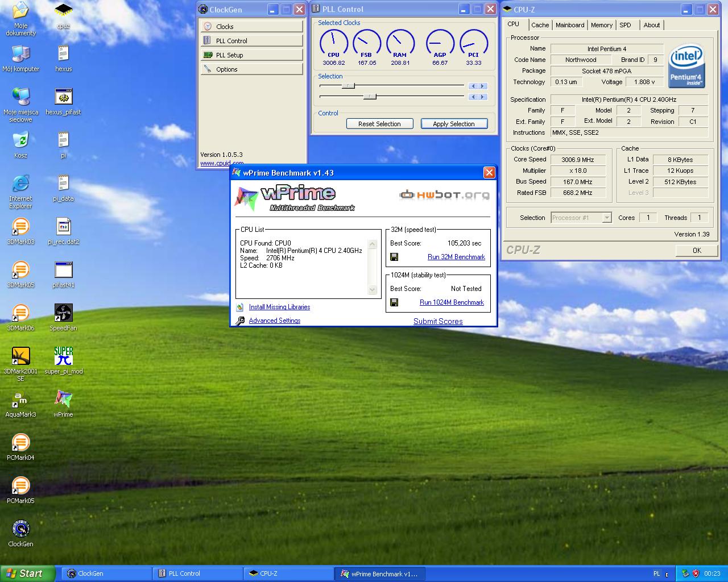Click OK in the CPU-Z window

tap(697, 250)
